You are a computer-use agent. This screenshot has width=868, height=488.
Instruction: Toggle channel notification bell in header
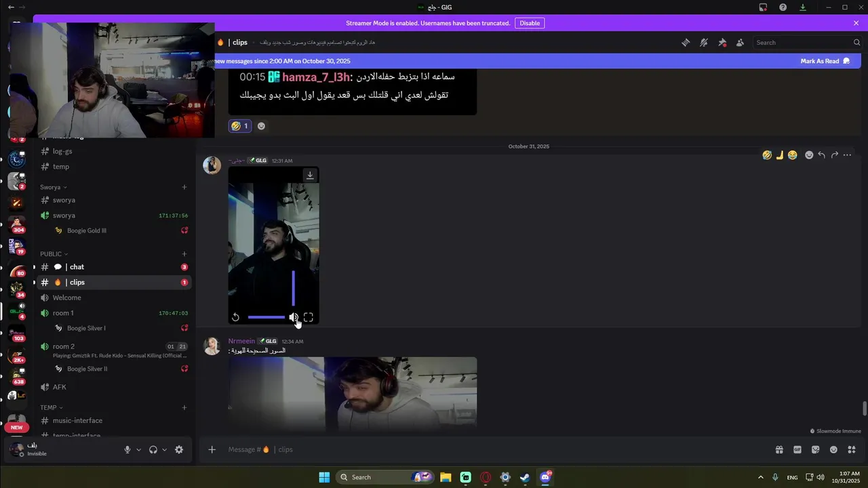(x=704, y=43)
